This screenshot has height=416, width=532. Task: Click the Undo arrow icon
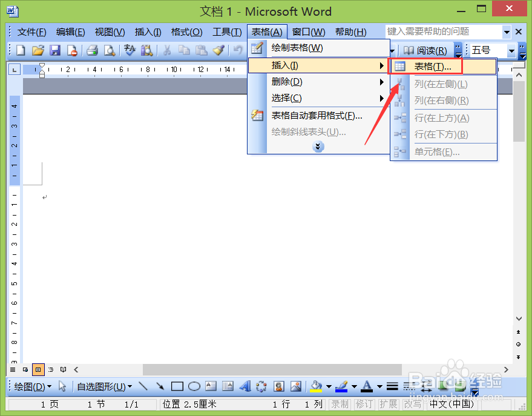coord(238,50)
